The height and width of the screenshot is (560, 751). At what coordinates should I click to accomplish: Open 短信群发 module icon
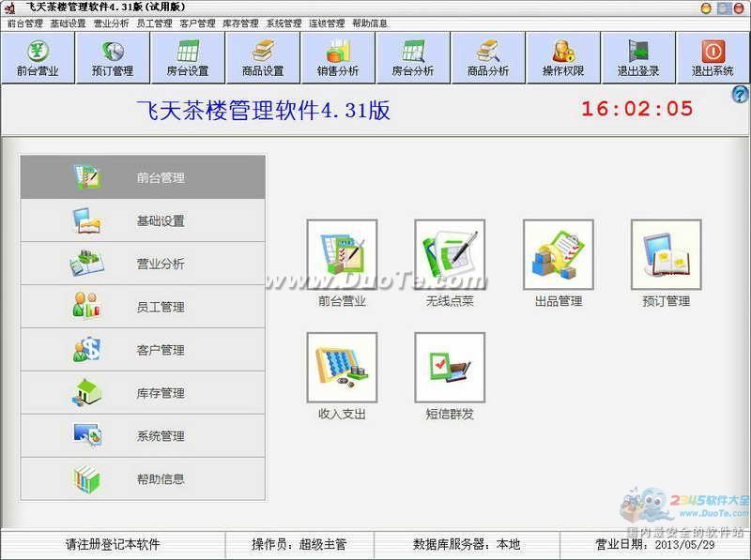[450, 368]
